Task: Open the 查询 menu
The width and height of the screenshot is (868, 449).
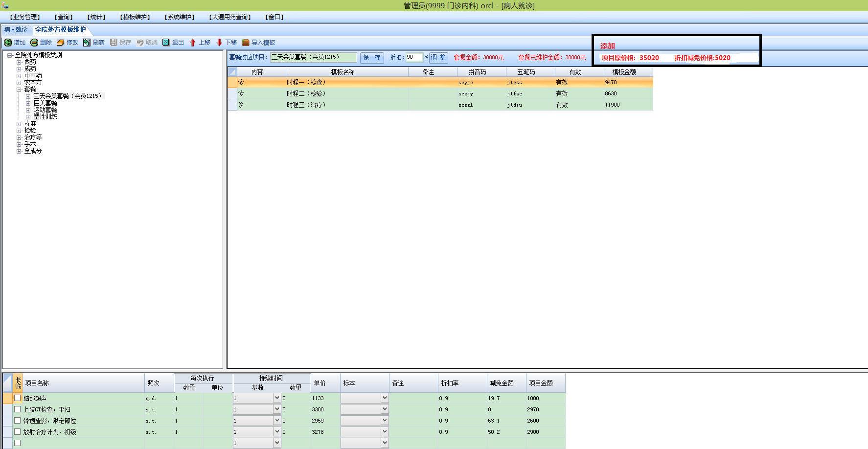Action: [x=64, y=17]
